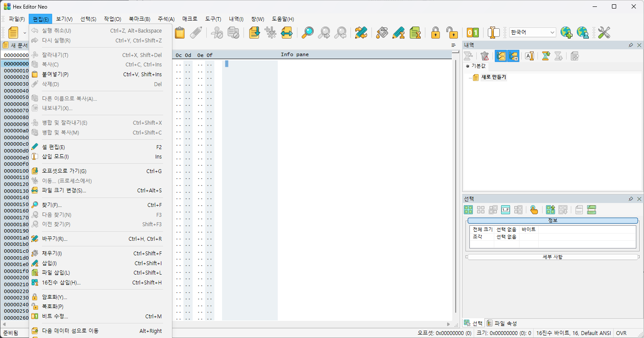Click the Go to Offset toolbar icon

(255, 33)
